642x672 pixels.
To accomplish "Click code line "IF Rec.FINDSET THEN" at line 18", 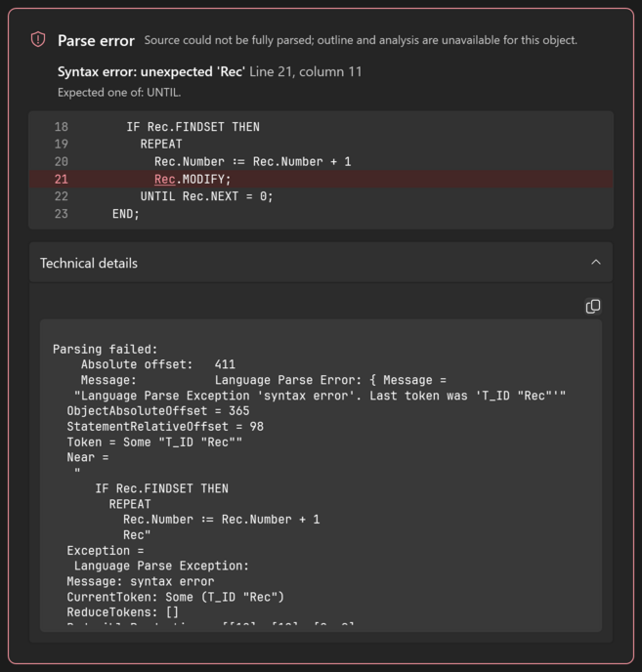I will click(x=193, y=127).
